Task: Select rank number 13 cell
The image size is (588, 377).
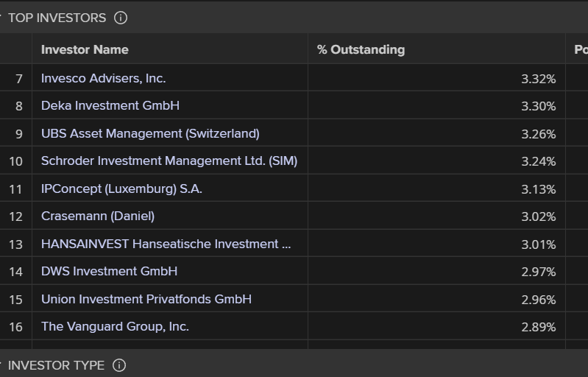Action: pyautogui.click(x=15, y=243)
